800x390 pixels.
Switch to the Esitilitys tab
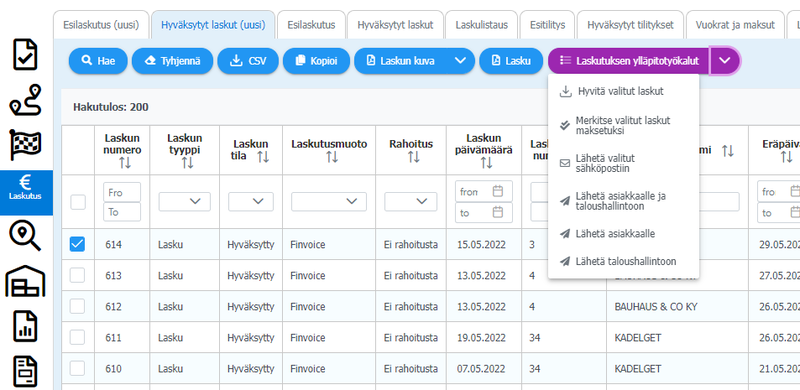(547, 25)
